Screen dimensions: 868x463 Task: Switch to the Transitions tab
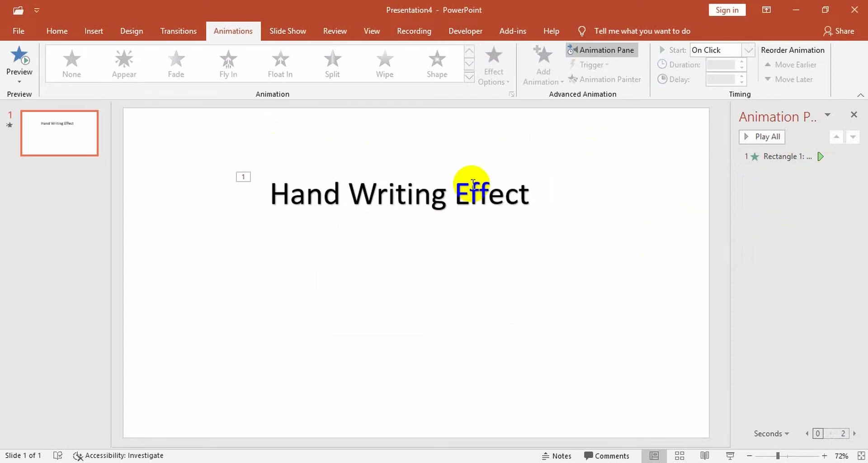tap(178, 31)
